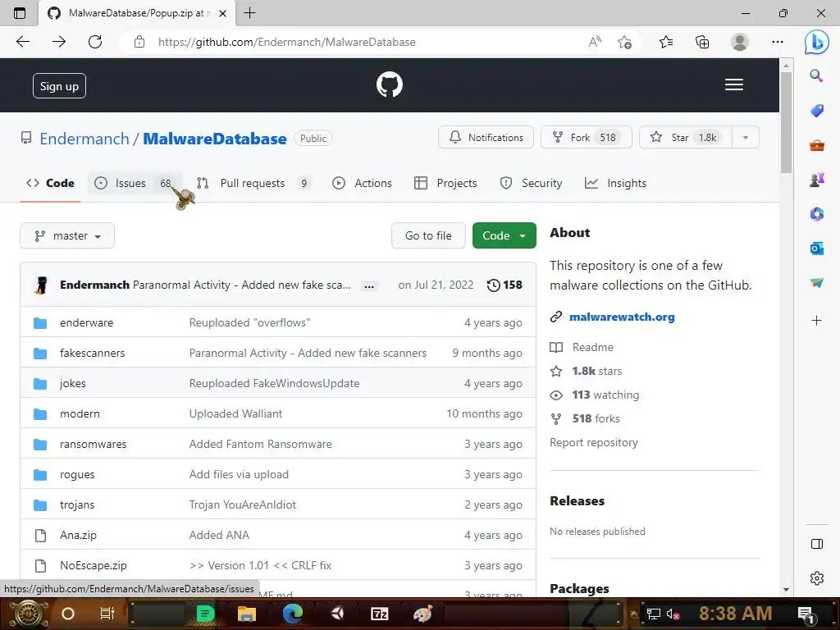The height and width of the screenshot is (630, 840).
Task: Open the Endermanch owner profile link
Action: point(84,139)
